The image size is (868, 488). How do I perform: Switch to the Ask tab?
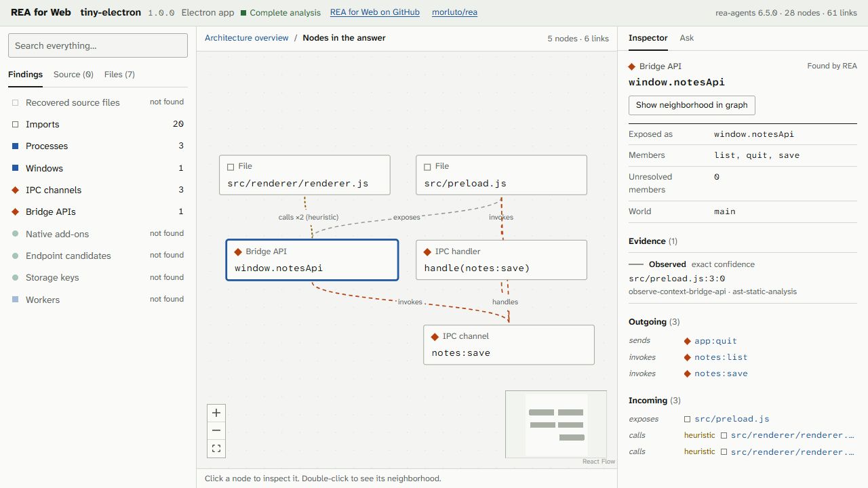(687, 38)
